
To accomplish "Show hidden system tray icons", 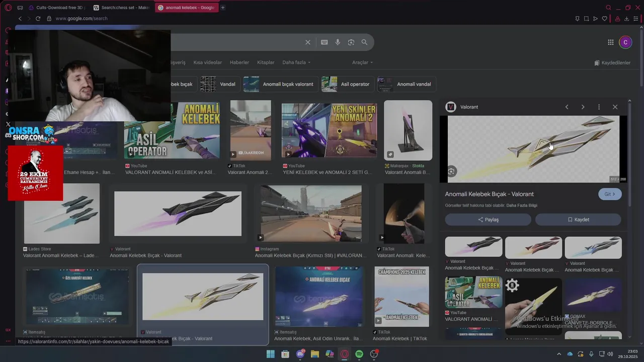I will click(x=558, y=354).
